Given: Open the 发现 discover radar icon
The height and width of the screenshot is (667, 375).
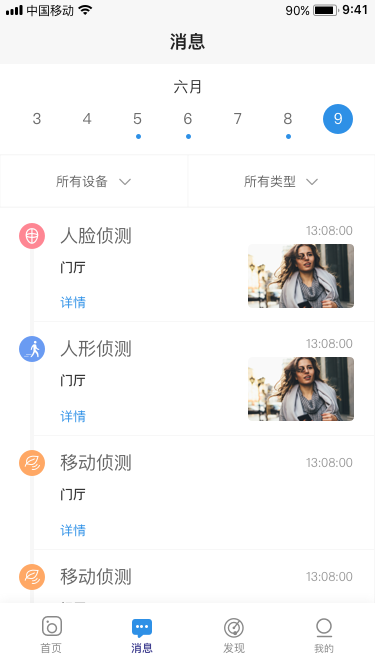Looking at the screenshot, I should pyautogui.click(x=233, y=627).
